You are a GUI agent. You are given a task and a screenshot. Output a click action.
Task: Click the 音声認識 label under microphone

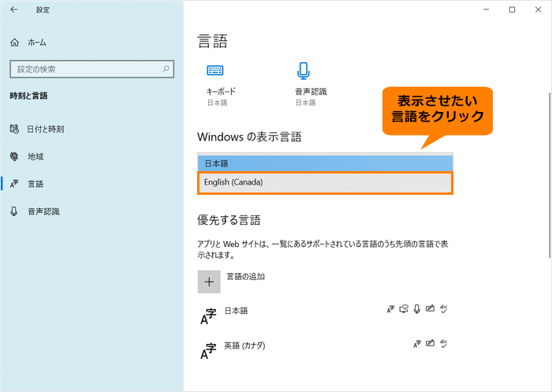click(311, 91)
